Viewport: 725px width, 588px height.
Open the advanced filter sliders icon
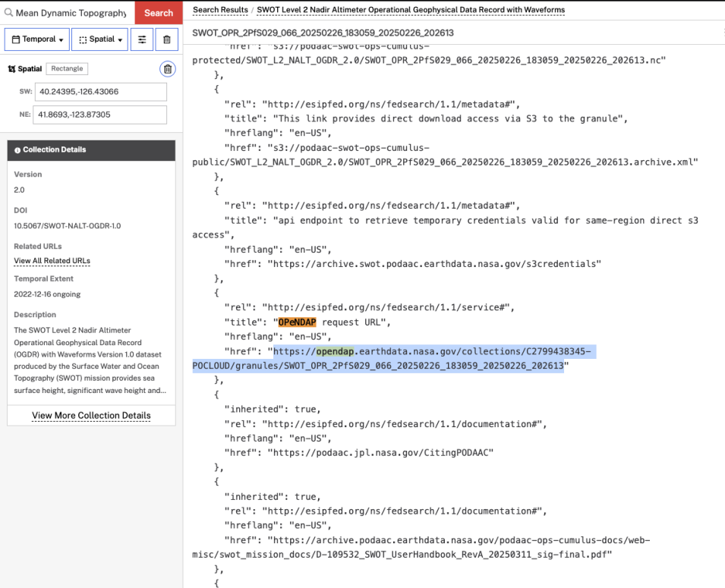(142, 39)
